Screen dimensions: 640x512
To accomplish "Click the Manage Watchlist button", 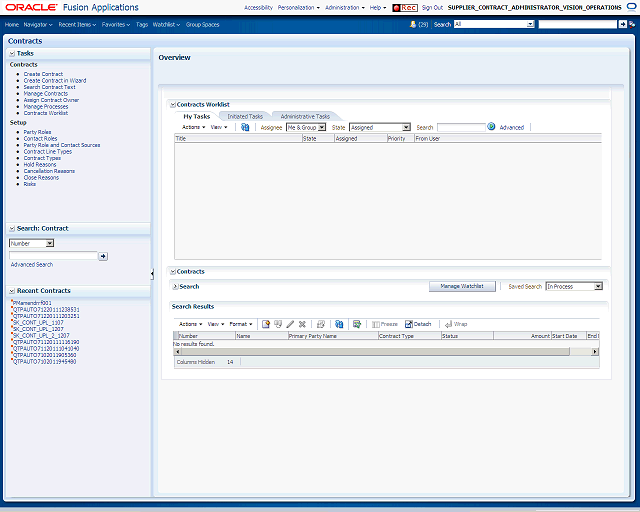I will [x=462, y=287].
